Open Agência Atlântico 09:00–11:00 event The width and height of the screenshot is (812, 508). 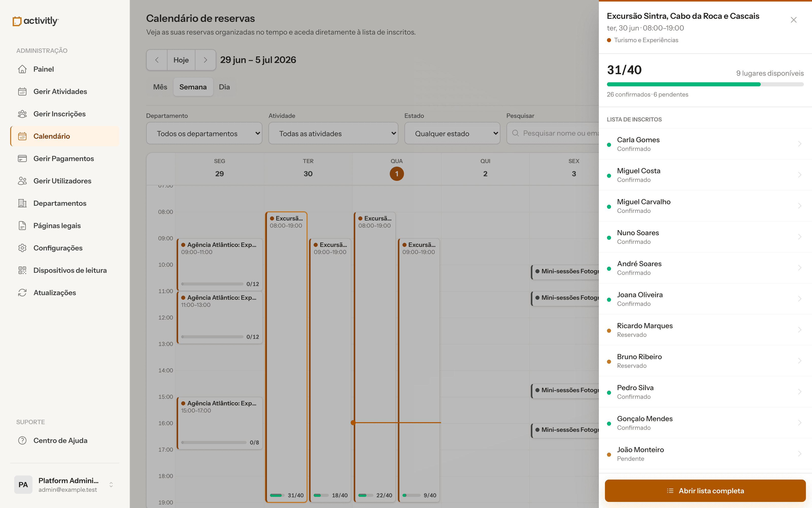pyautogui.click(x=220, y=264)
